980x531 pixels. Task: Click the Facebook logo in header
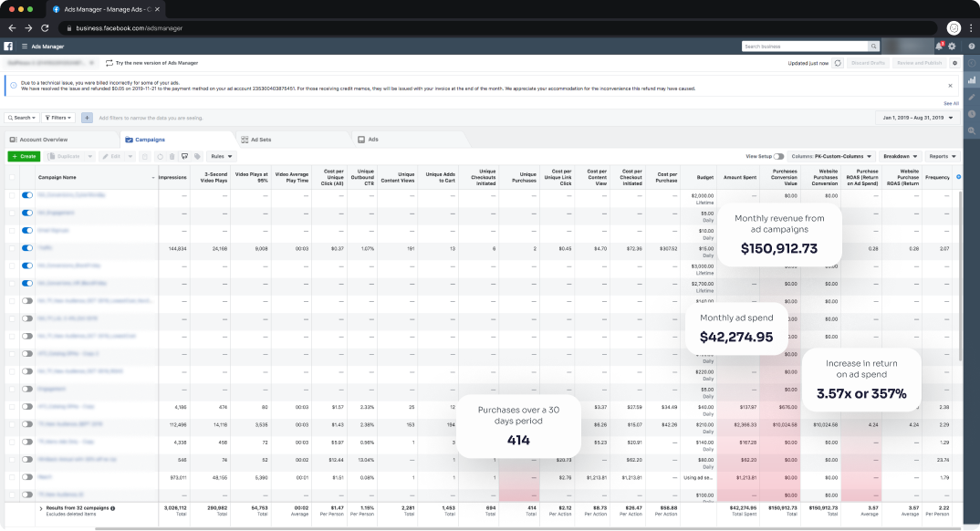click(x=9, y=46)
